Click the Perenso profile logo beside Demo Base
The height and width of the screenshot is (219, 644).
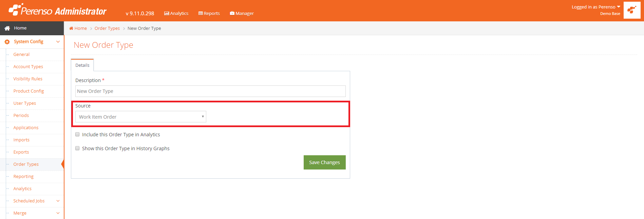[632, 10]
